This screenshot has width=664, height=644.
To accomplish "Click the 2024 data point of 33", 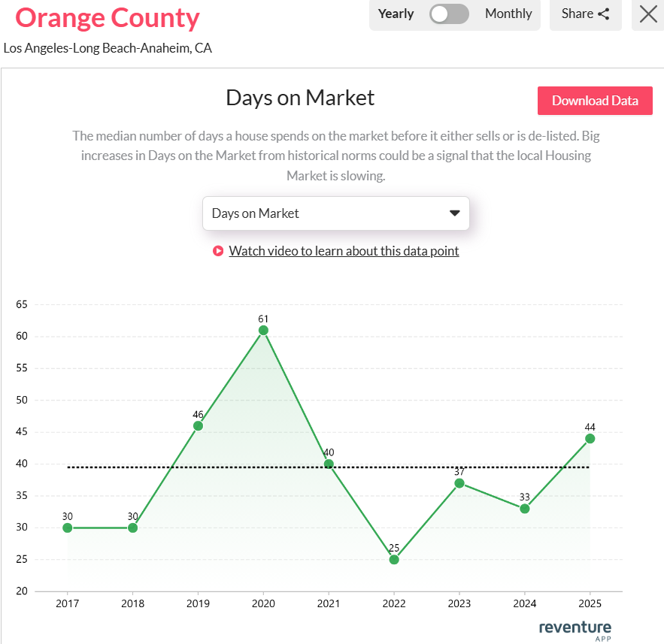I will pyautogui.click(x=525, y=509).
